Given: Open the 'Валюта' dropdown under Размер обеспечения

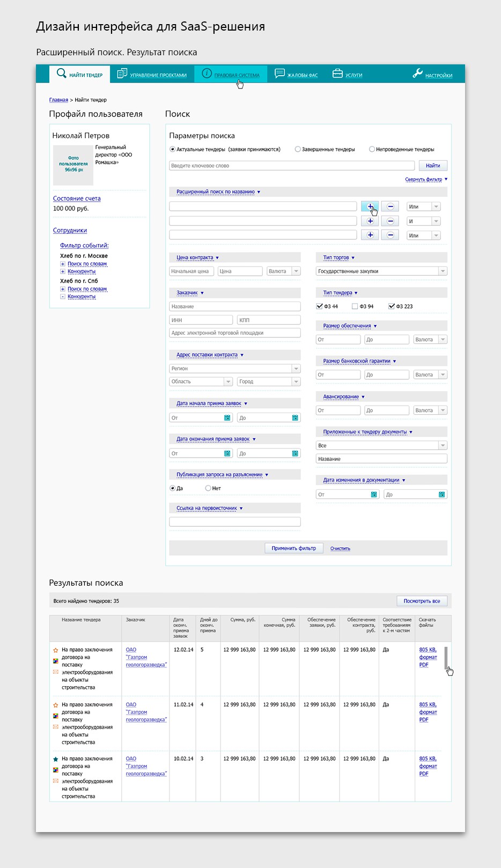Looking at the screenshot, I should tap(430, 340).
